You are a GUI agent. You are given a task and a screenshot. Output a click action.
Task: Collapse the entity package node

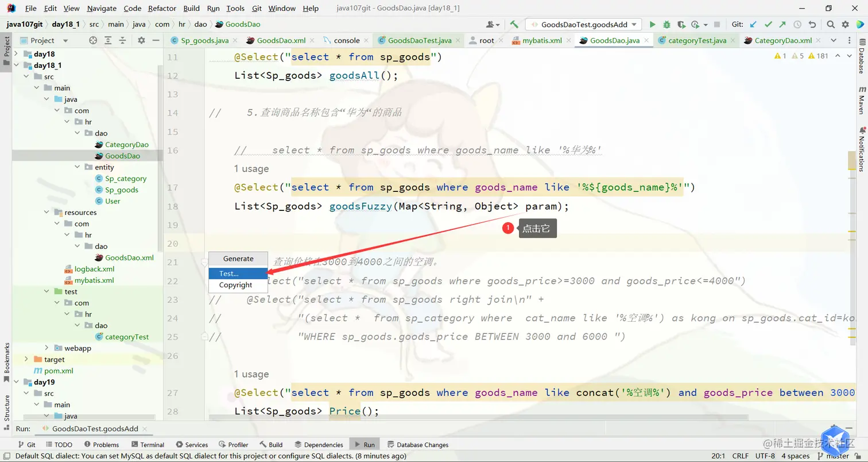click(77, 167)
